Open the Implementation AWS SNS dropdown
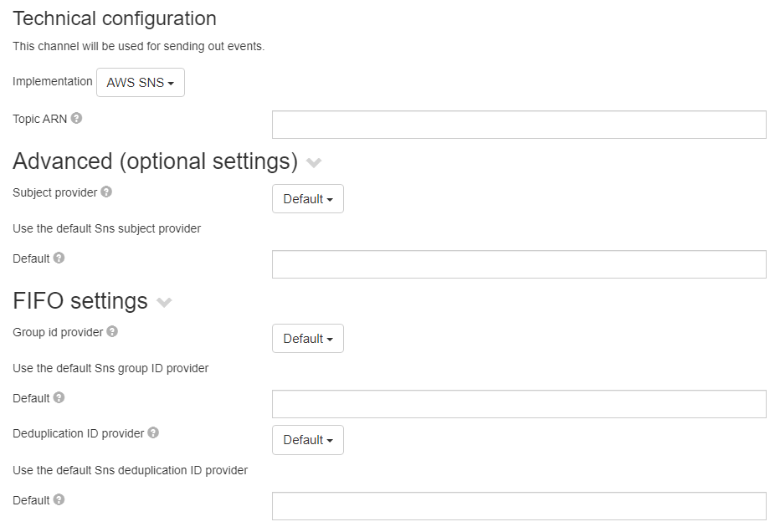The image size is (775, 532). click(140, 82)
